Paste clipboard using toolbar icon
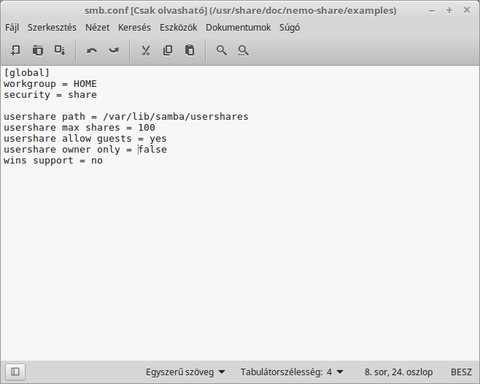The image size is (480, 384). pyautogui.click(x=190, y=50)
